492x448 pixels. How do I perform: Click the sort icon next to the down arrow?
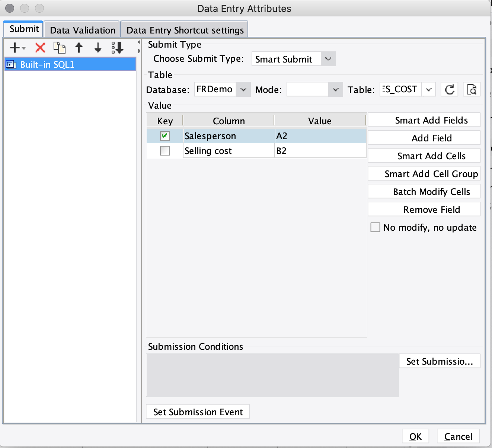pos(118,48)
